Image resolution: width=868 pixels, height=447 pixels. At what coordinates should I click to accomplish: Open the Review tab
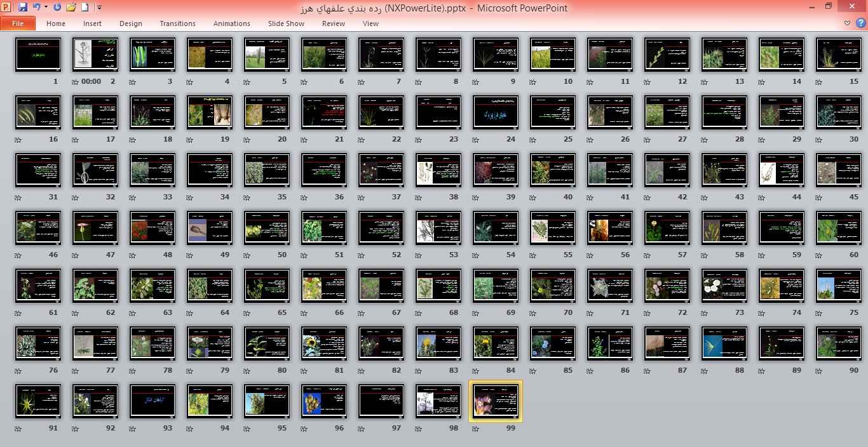point(334,23)
